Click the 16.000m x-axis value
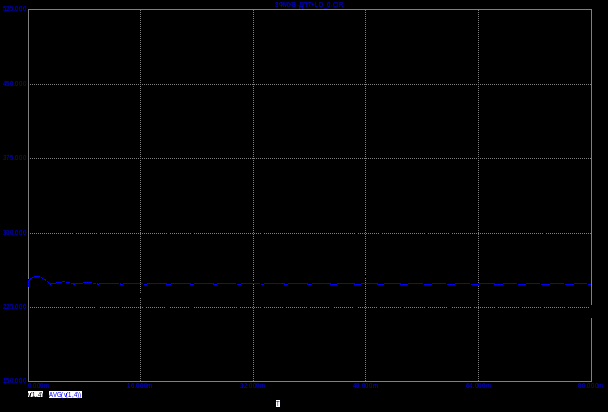Image resolution: width=608 pixels, height=412 pixels. (x=140, y=386)
